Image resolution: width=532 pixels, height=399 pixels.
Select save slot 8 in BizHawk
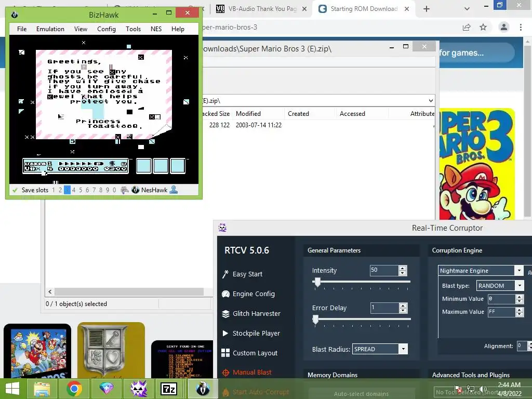[x=100, y=190]
